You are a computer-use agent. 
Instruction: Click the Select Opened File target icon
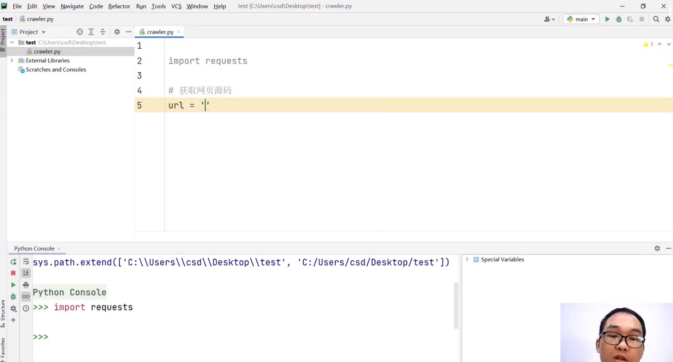(79, 32)
